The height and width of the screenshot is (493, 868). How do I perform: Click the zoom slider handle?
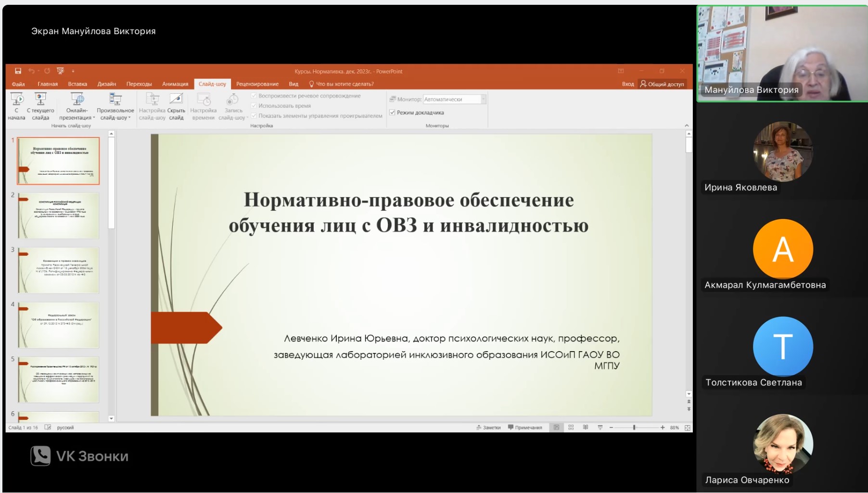coord(634,428)
